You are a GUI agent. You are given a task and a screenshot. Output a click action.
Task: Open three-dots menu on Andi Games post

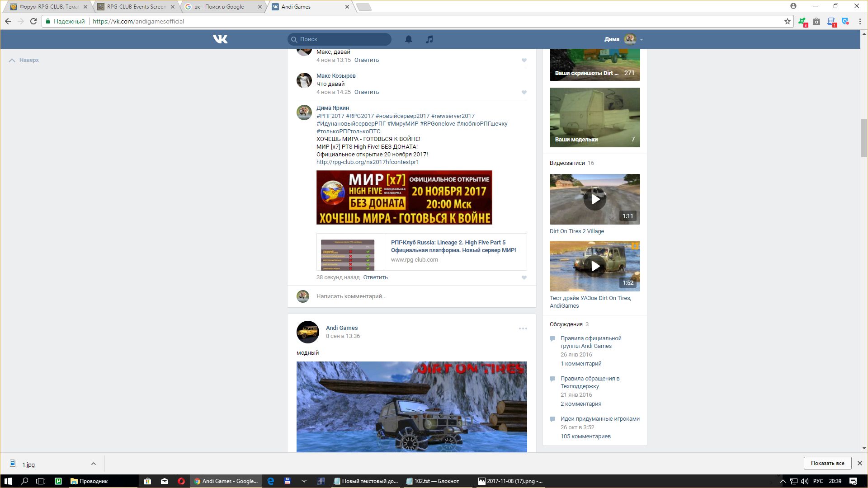[523, 328]
